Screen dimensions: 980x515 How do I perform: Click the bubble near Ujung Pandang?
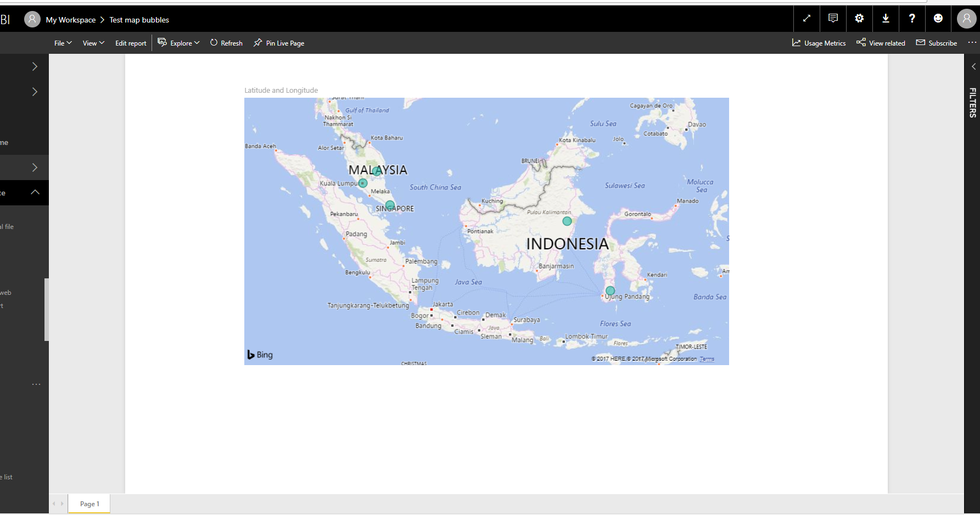[610, 291]
